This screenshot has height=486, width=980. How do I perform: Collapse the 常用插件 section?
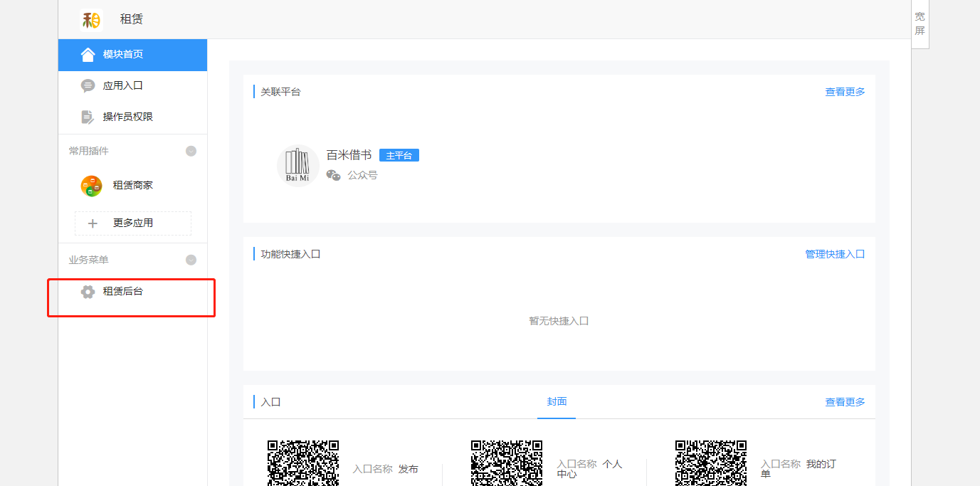point(191,151)
